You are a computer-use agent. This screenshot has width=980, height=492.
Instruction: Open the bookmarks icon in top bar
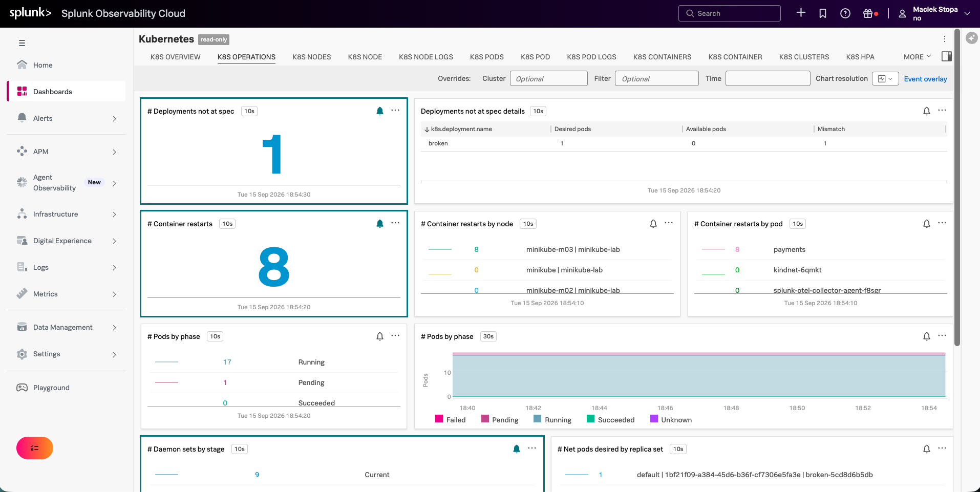click(823, 13)
